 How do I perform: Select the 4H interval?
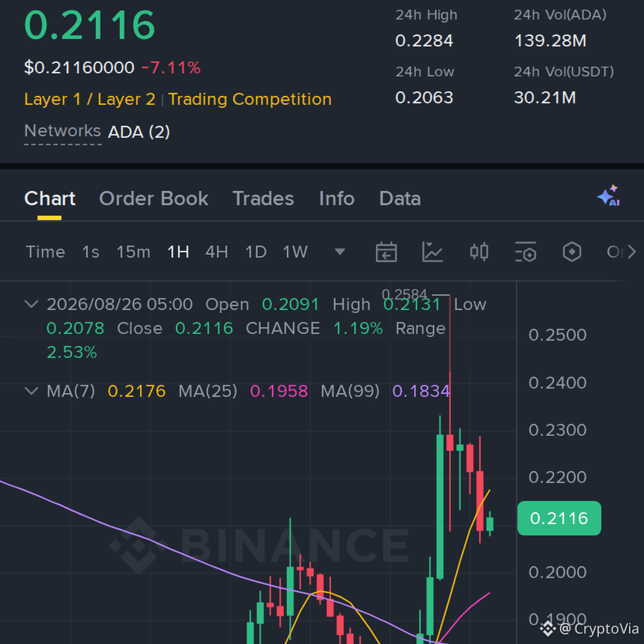click(x=217, y=252)
